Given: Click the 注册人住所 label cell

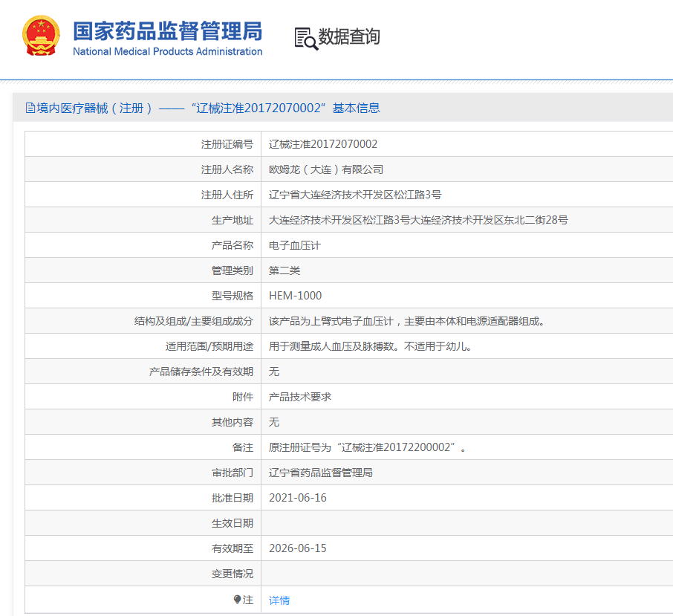Looking at the screenshot, I should coord(143,195).
